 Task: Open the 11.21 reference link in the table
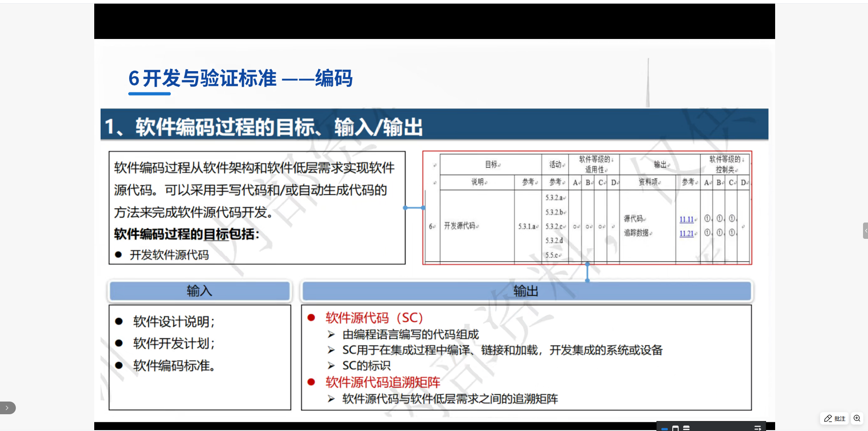click(x=686, y=233)
